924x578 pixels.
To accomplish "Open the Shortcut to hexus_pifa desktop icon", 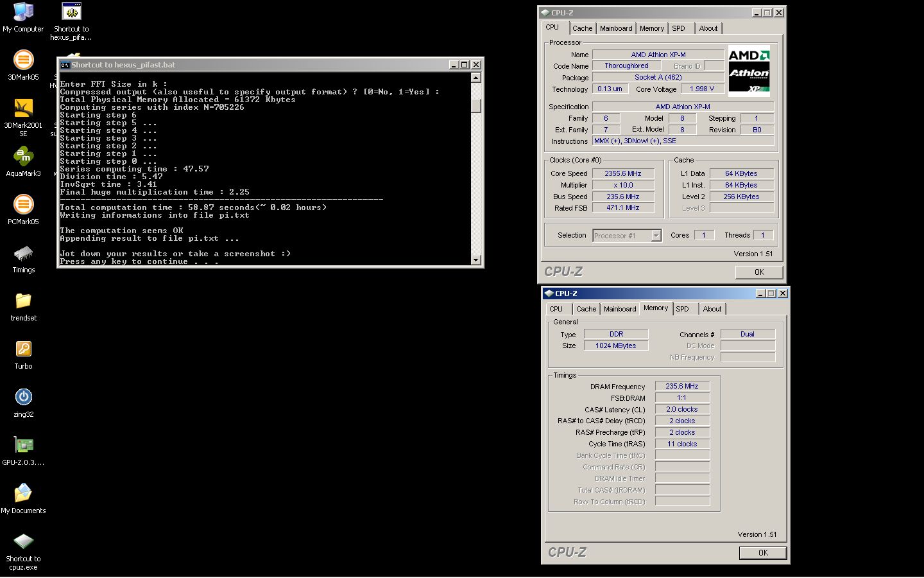I will [x=71, y=21].
